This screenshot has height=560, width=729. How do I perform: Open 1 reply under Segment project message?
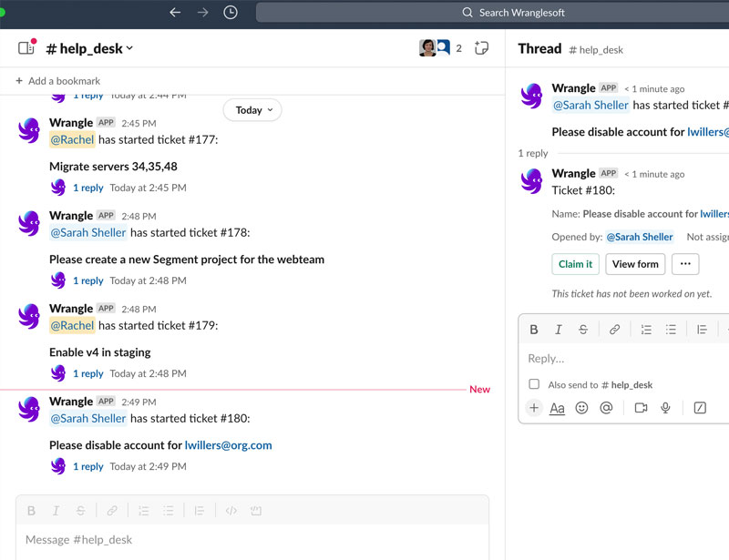pyautogui.click(x=87, y=280)
